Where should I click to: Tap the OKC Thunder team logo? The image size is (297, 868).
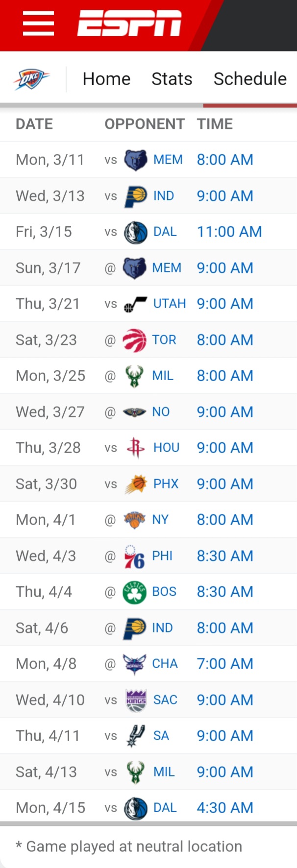click(31, 78)
